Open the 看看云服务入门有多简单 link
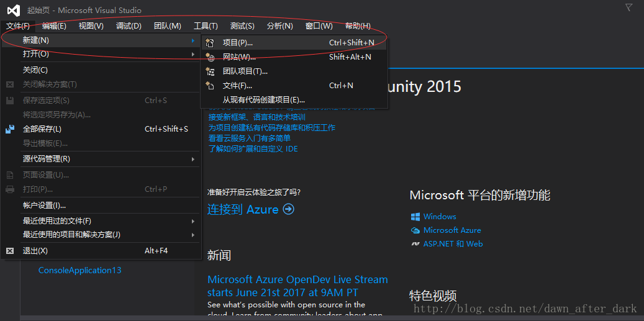 pyautogui.click(x=249, y=138)
